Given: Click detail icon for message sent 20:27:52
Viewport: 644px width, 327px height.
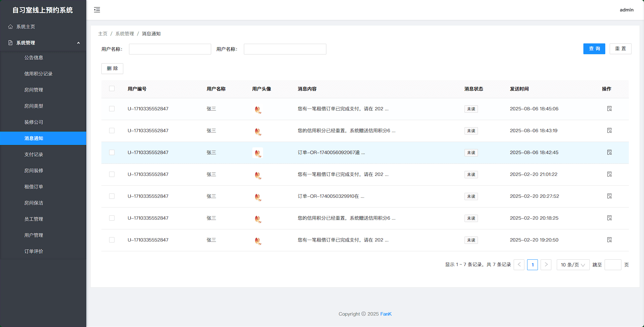Looking at the screenshot, I should pos(609,196).
